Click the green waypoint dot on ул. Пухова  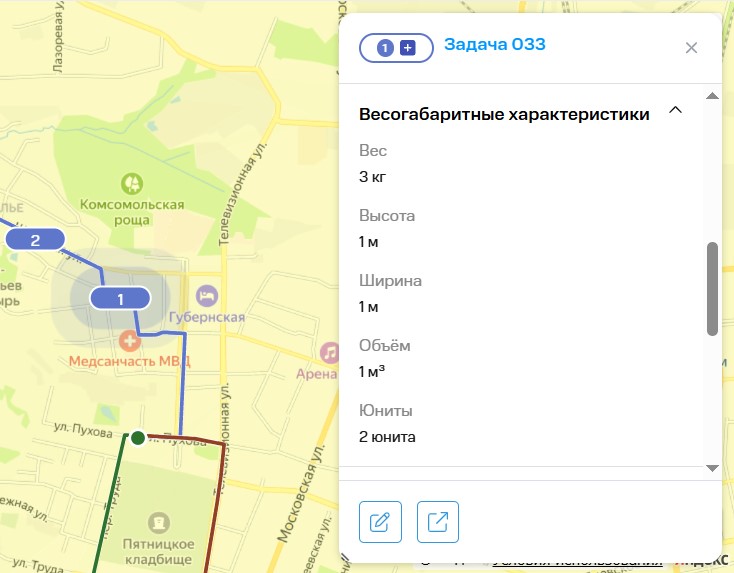(x=138, y=437)
